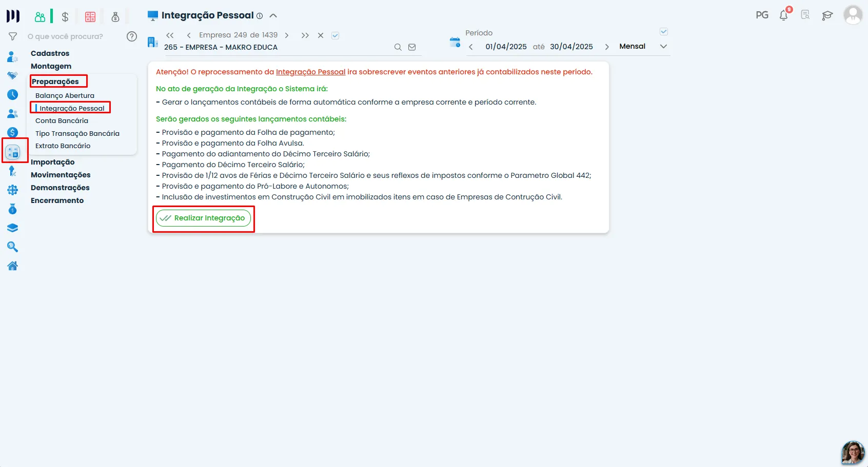The width and height of the screenshot is (868, 467).
Task: Go to the previous company
Action: [189, 35]
